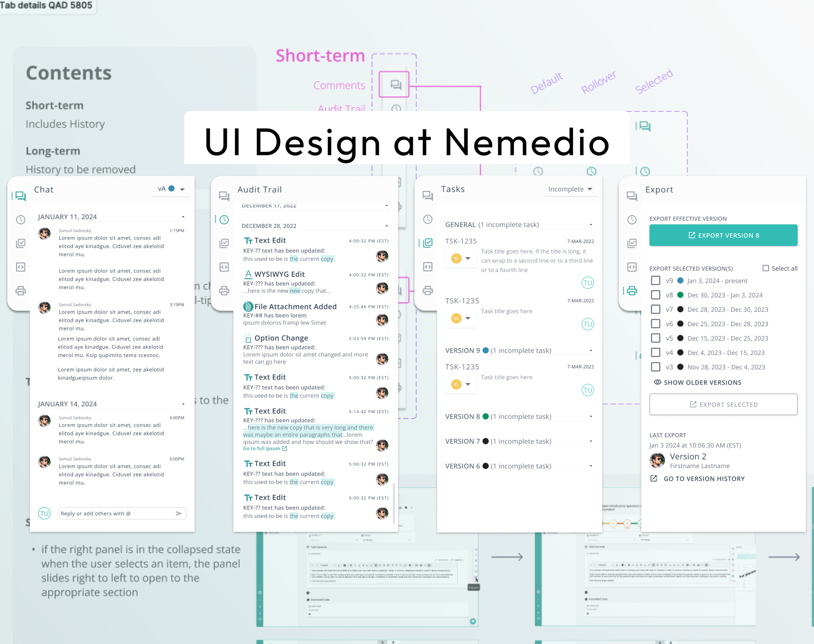Select the active clock icon in Audit Trail panel sidebar
Screen dimensions: 814x644
pyautogui.click(x=224, y=219)
